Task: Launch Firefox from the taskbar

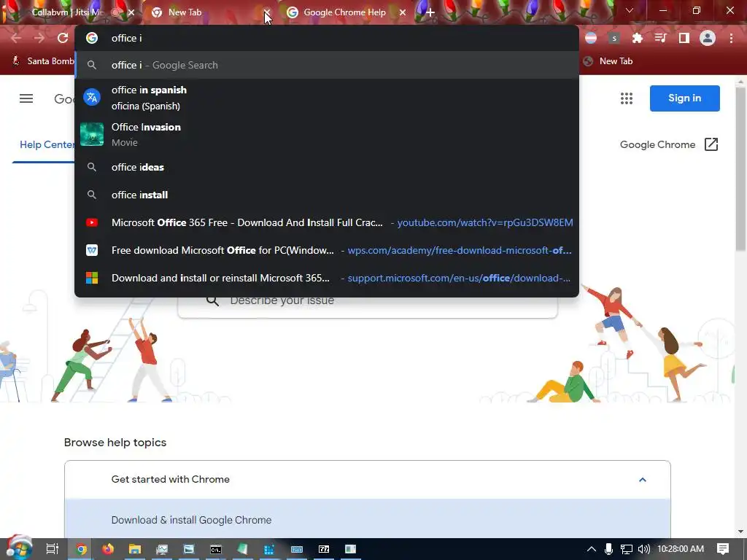Action: click(108, 549)
